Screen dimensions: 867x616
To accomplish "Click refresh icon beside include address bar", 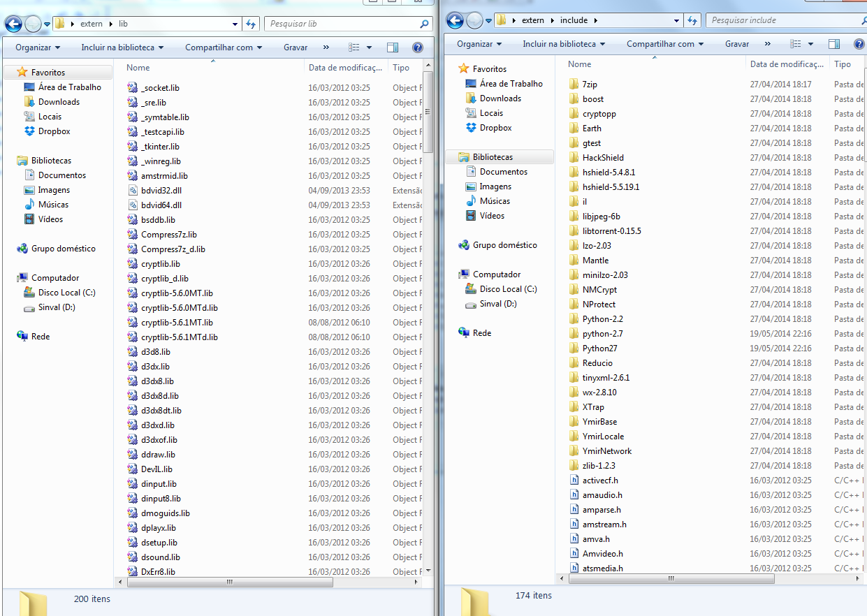I will coord(693,20).
